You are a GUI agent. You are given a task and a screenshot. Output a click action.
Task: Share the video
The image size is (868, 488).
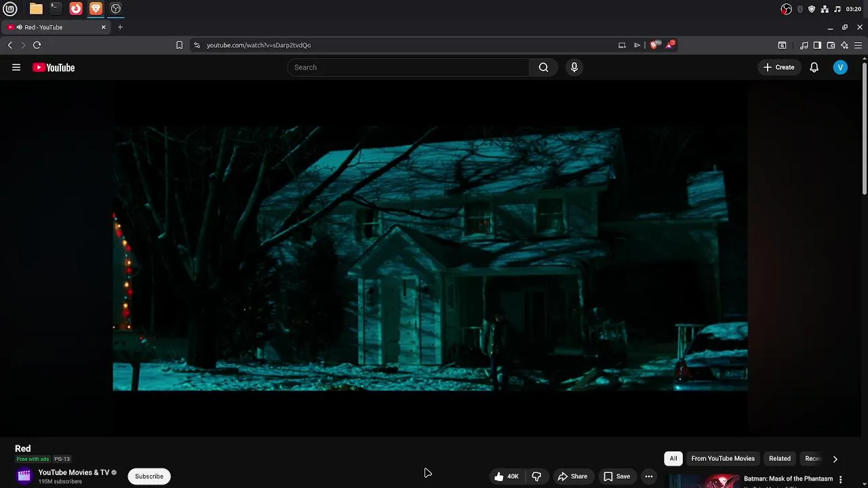tap(572, 476)
